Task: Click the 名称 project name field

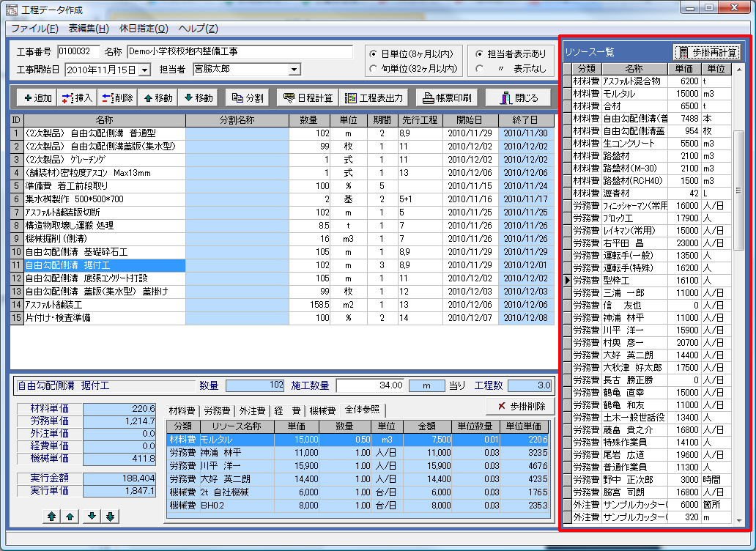Action: (x=240, y=51)
